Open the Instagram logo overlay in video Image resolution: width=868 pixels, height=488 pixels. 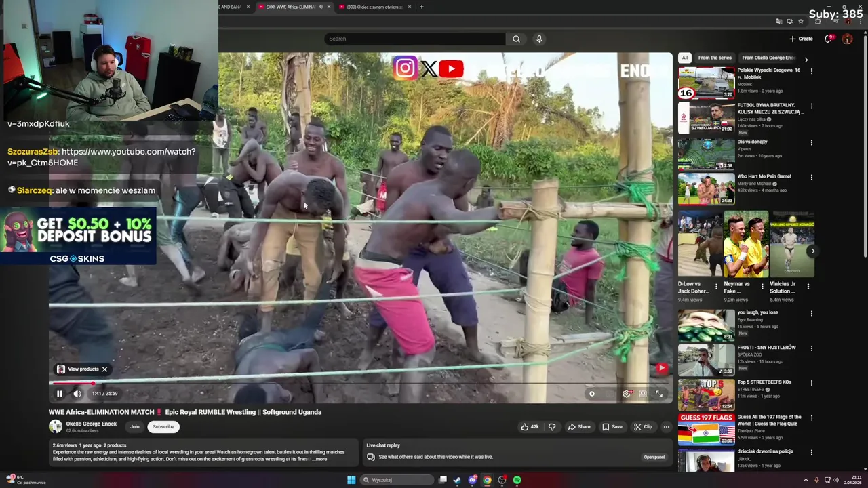[x=405, y=68]
